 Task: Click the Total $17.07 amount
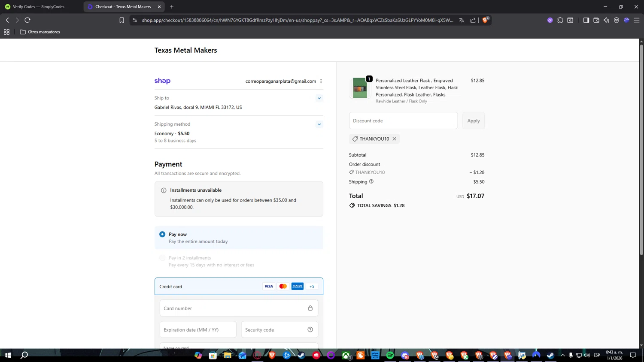click(475, 196)
